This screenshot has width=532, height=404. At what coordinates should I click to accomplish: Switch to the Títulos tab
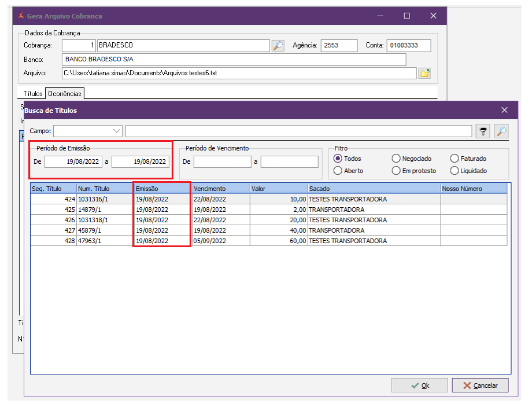coord(33,93)
